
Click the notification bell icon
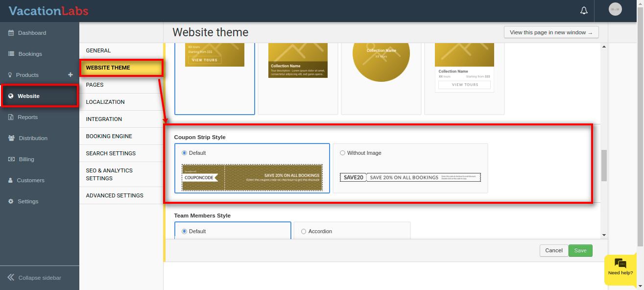click(584, 10)
